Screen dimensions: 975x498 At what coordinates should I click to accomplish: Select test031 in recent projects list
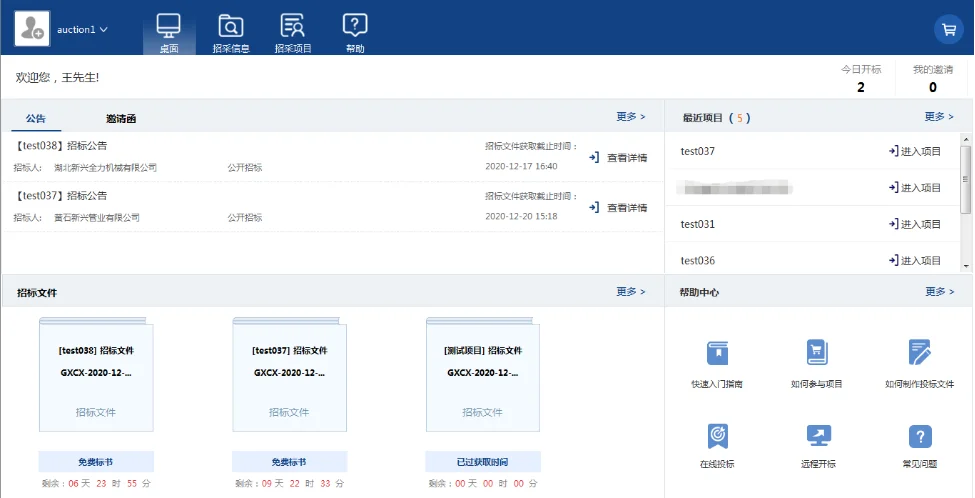[x=698, y=224]
